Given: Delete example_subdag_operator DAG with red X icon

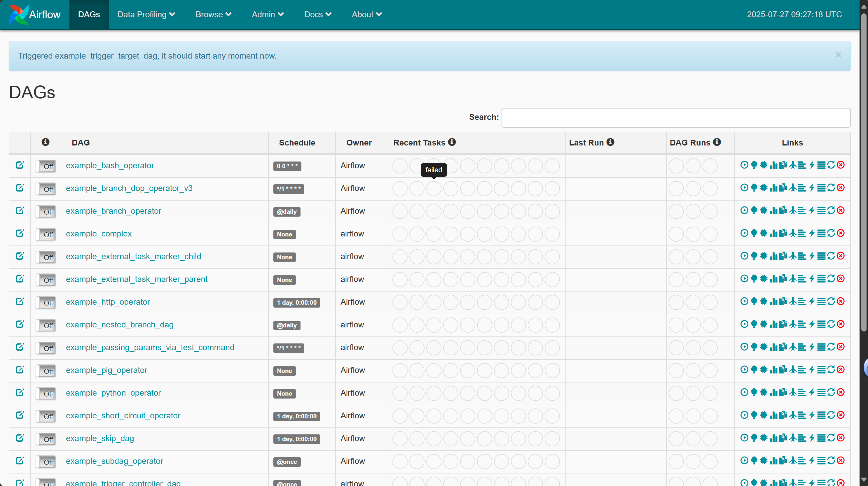Looking at the screenshot, I should (841, 460).
